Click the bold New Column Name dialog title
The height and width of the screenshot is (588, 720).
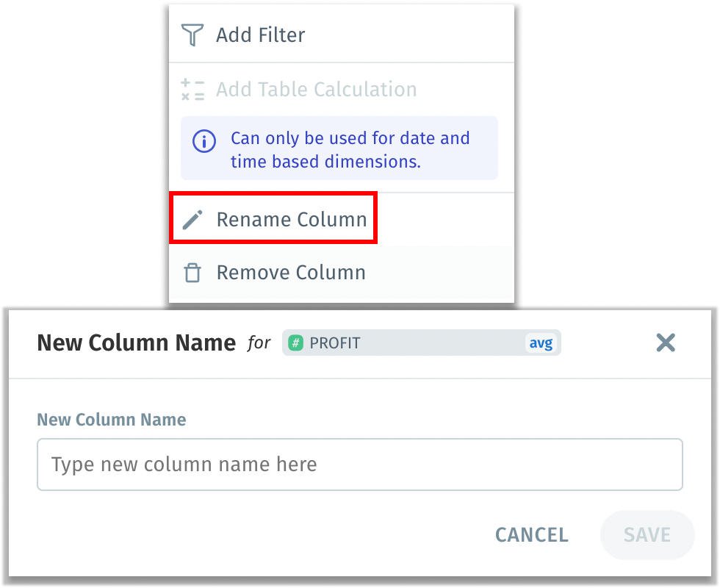(136, 343)
